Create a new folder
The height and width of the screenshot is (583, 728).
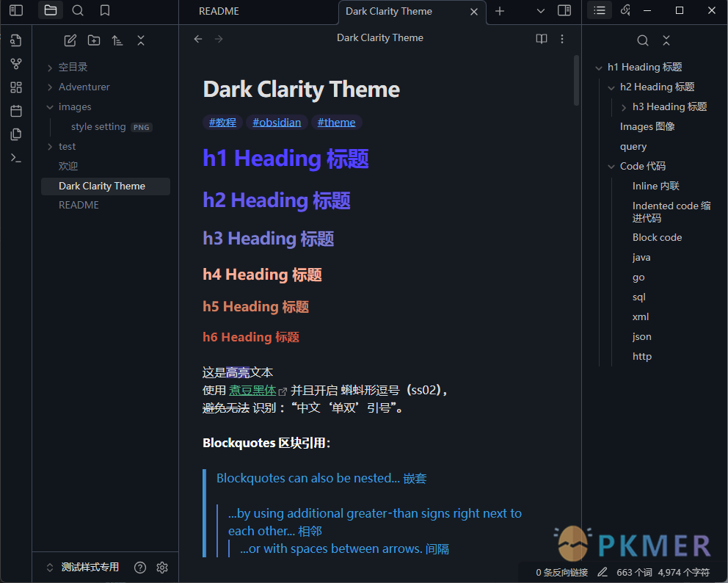click(94, 40)
